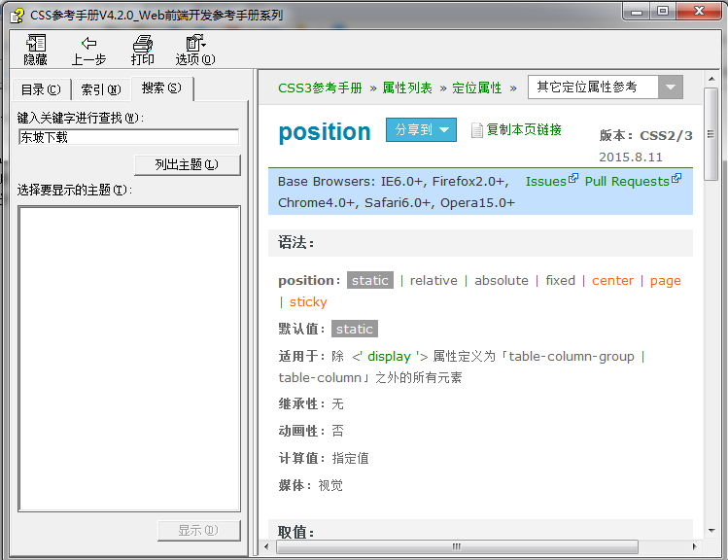Screen dimensions: 728x560
Task: Click the vertical scrollbar up arrow
Action: (711, 79)
